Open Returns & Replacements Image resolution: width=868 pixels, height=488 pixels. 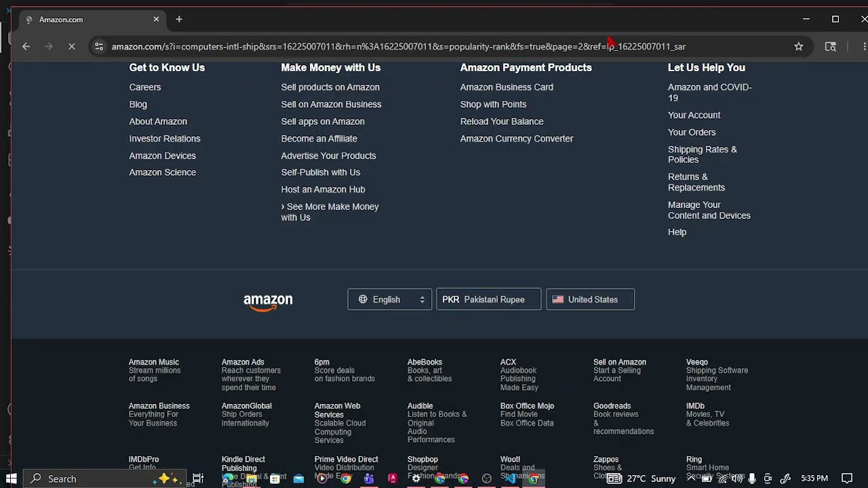(x=696, y=182)
